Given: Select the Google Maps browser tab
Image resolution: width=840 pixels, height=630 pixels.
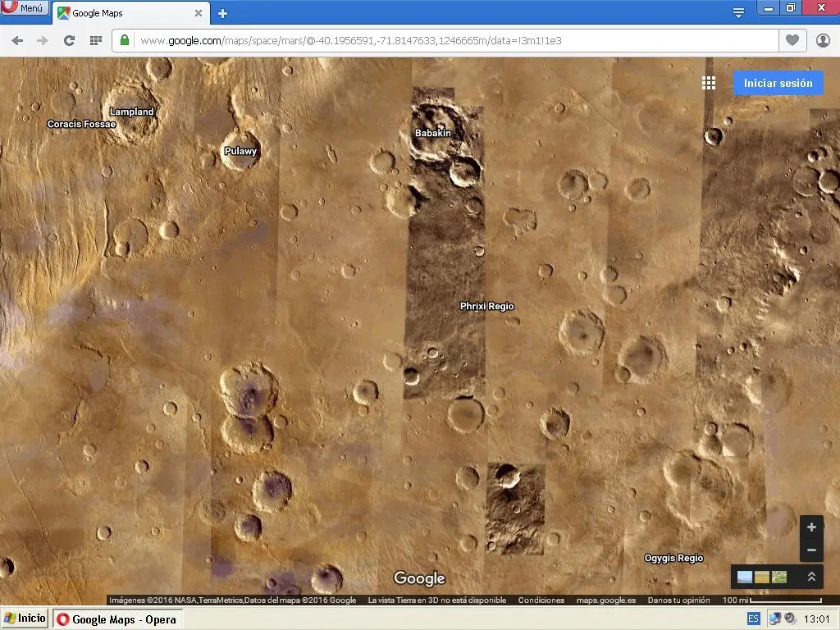Looking at the screenshot, I should pos(130,13).
